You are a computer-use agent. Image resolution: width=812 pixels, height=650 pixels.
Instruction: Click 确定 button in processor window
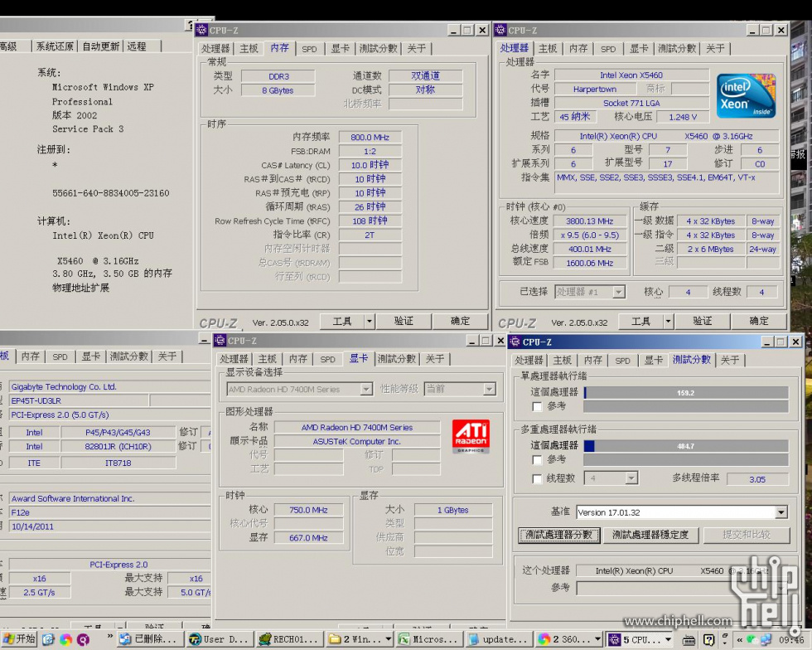pos(759,322)
